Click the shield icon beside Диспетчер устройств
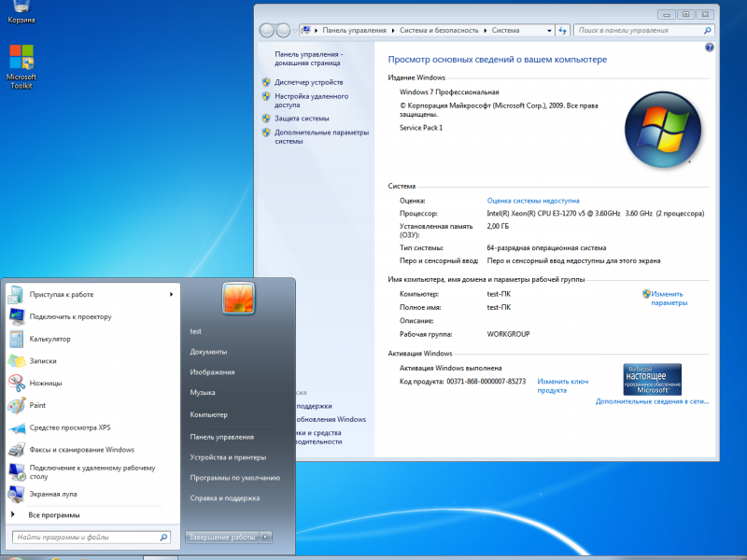747x560 pixels. pyautogui.click(x=266, y=82)
